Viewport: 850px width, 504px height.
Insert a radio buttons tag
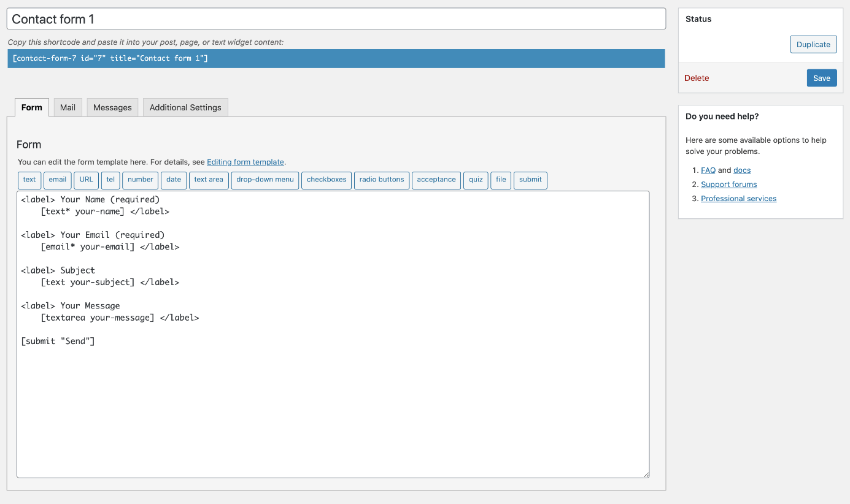(382, 180)
